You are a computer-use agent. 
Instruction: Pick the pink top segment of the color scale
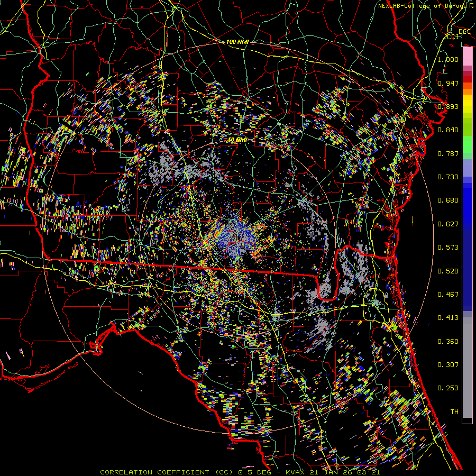point(467,57)
